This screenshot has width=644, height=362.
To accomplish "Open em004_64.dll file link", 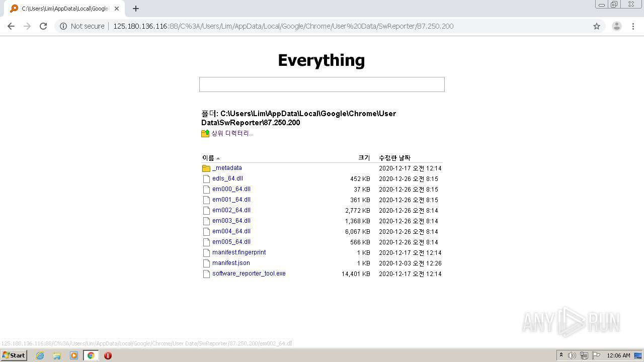I will tap(231, 231).
